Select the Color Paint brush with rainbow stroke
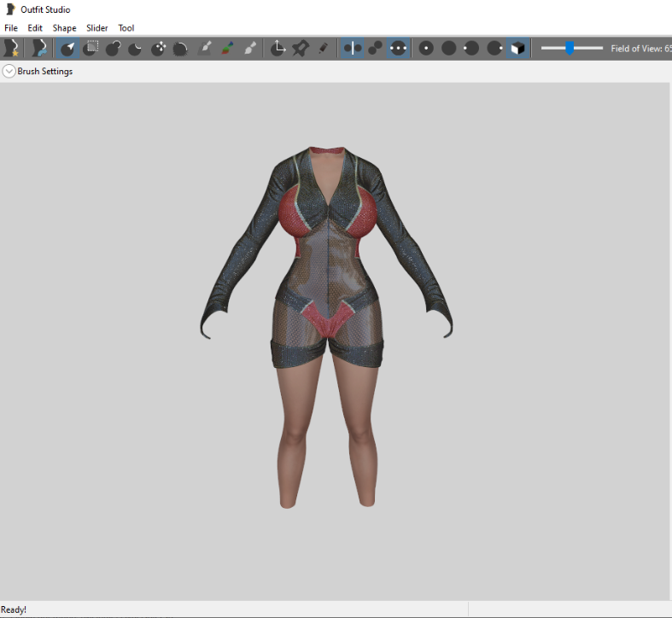The height and width of the screenshot is (618, 672). click(228, 48)
